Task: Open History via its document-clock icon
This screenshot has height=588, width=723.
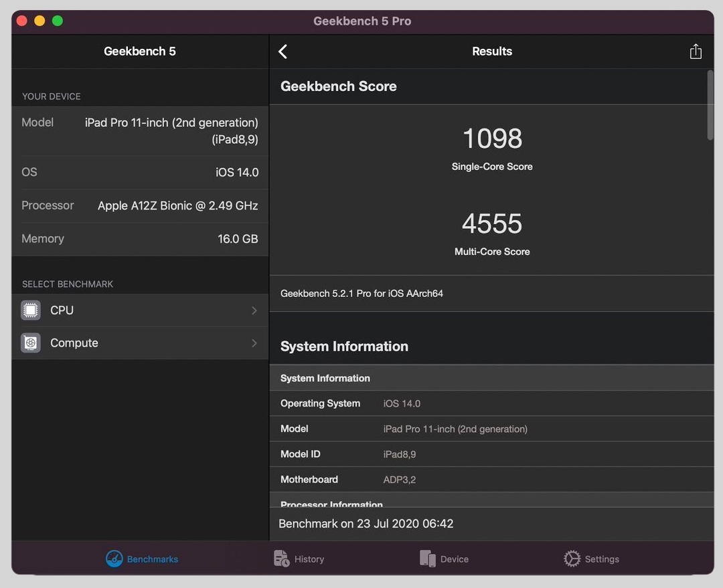Action: (x=281, y=559)
